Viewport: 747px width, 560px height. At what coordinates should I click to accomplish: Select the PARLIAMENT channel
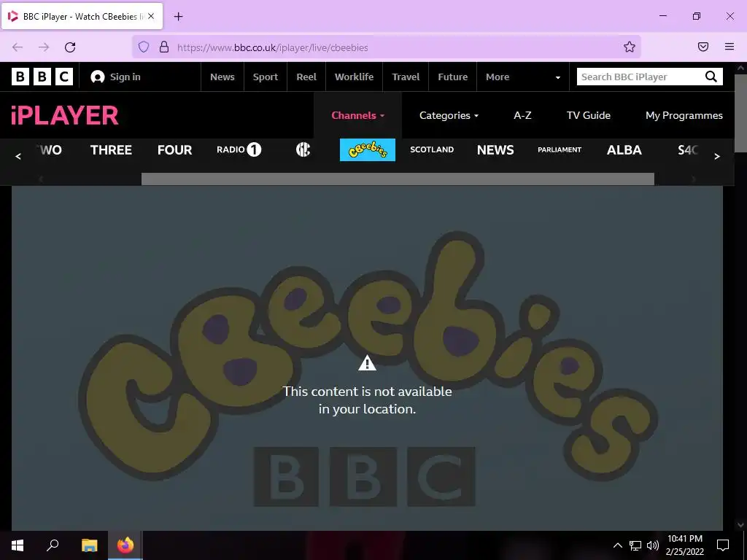point(560,149)
